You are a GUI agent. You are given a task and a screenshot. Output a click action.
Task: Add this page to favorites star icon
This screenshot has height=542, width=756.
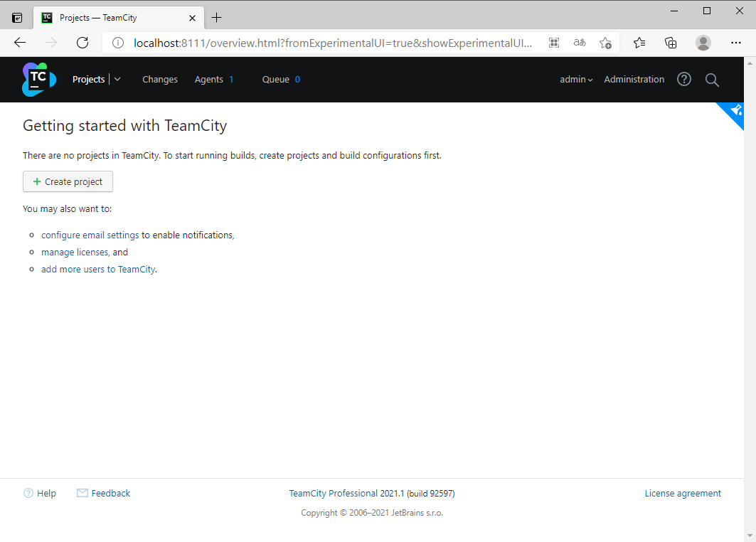click(605, 43)
